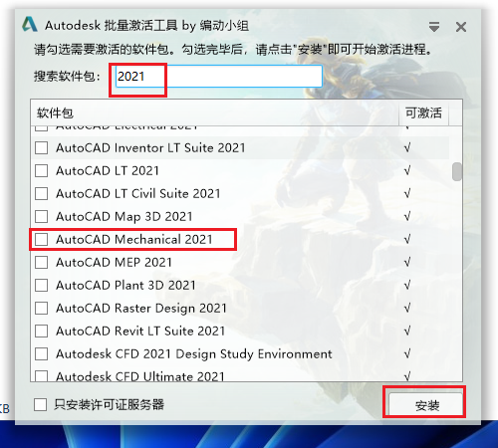Select AutoCAD Revit LT Suite 2021 checkbox
This screenshot has width=498, height=448.
tap(41, 331)
